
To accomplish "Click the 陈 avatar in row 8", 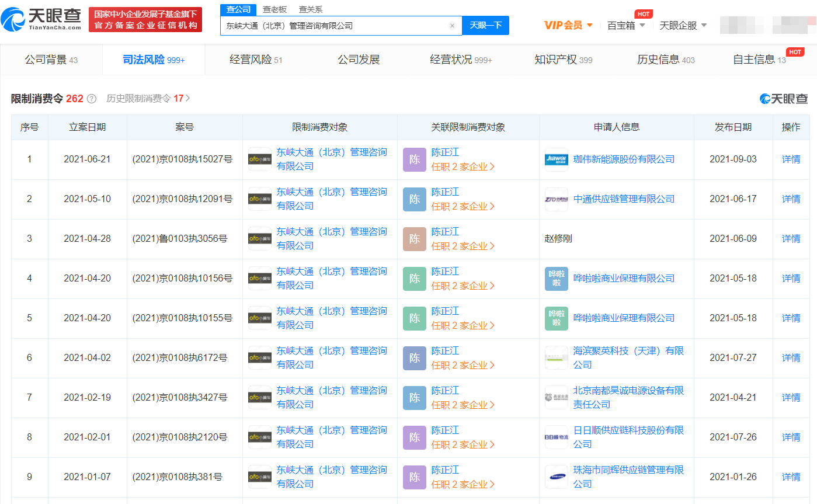I will pyautogui.click(x=415, y=437).
